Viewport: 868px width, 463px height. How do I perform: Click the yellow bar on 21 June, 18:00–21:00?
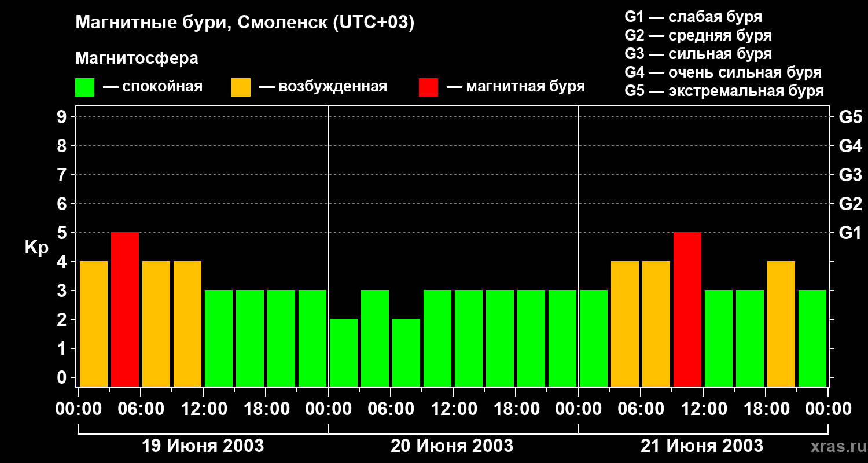(x=781, y=324)
